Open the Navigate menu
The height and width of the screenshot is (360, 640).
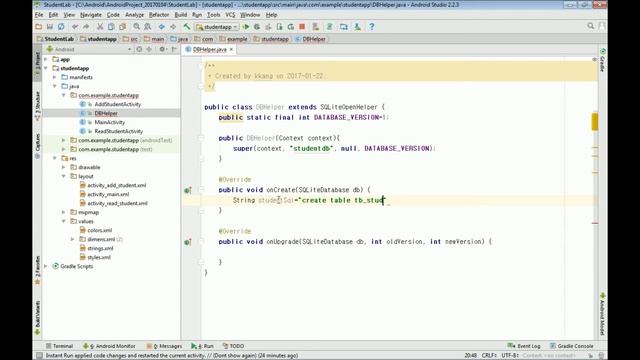tap(91, 15)
